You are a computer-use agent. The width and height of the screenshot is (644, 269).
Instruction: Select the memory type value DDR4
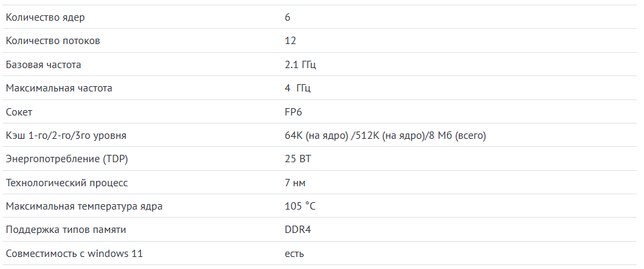click(x=298, y=230)
